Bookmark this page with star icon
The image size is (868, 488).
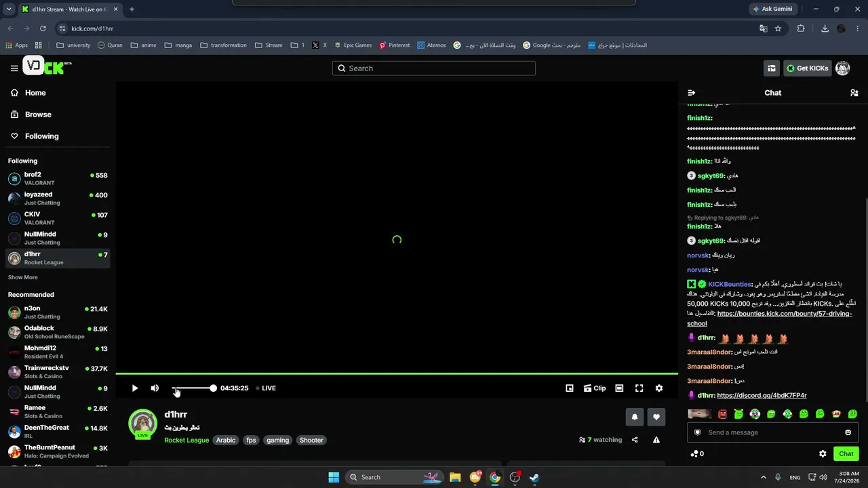pos(778,28)
